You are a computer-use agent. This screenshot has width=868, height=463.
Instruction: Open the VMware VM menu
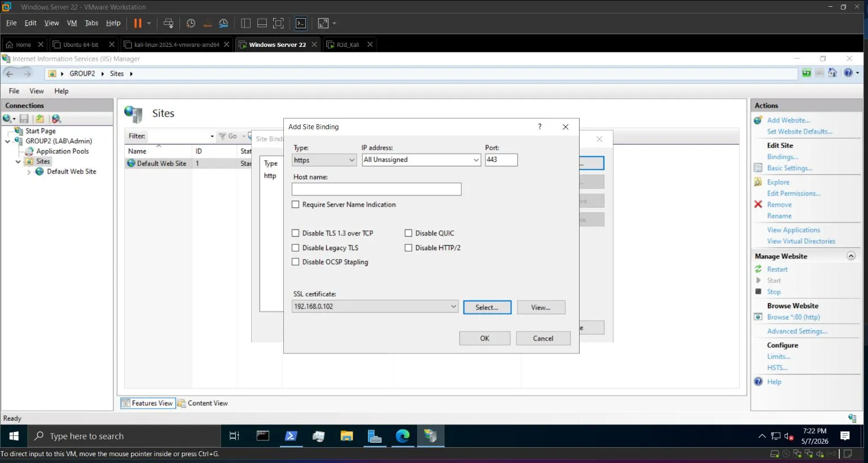[x=72, y=23]
